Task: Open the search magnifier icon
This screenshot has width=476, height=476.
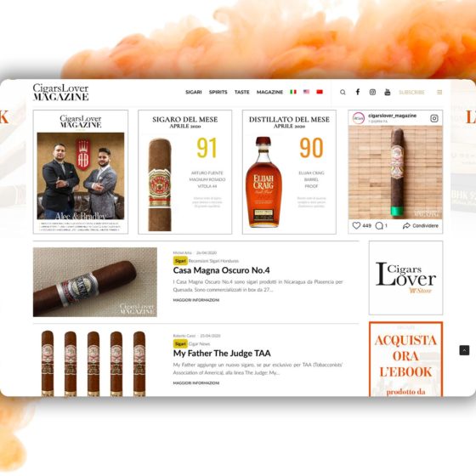Action: point(343,92)
